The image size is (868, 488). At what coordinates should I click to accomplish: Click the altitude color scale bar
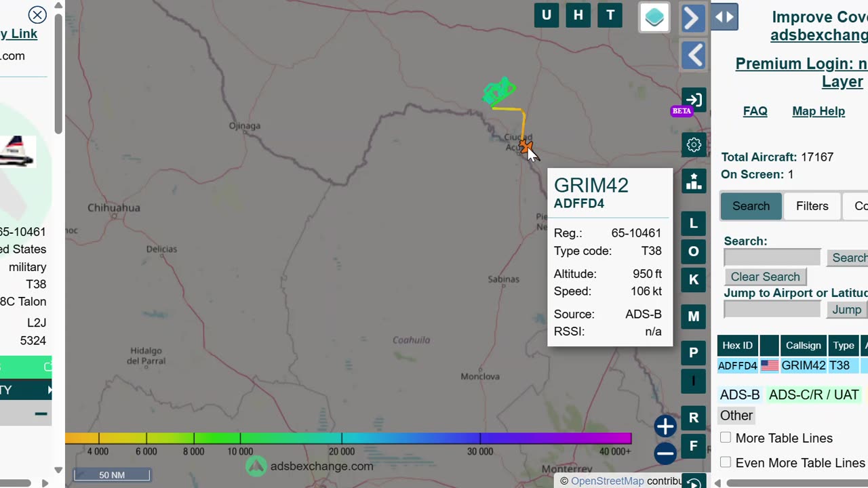[x=348, y=439]
